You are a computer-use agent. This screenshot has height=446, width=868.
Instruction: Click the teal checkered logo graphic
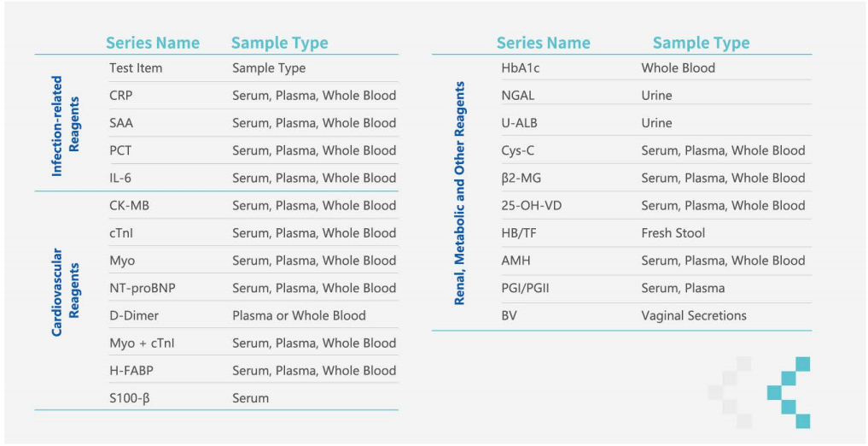click(x=788, y=392)
